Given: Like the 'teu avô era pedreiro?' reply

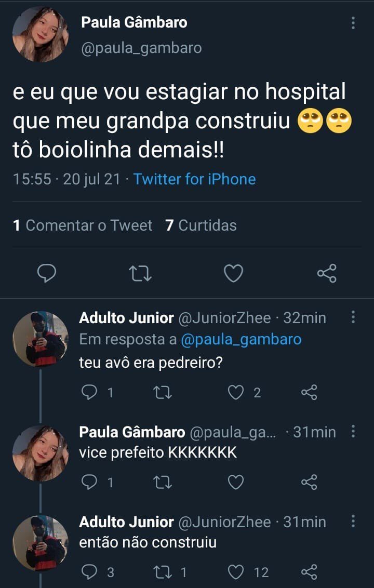Looking at the screenshot, I should [236, 393].
